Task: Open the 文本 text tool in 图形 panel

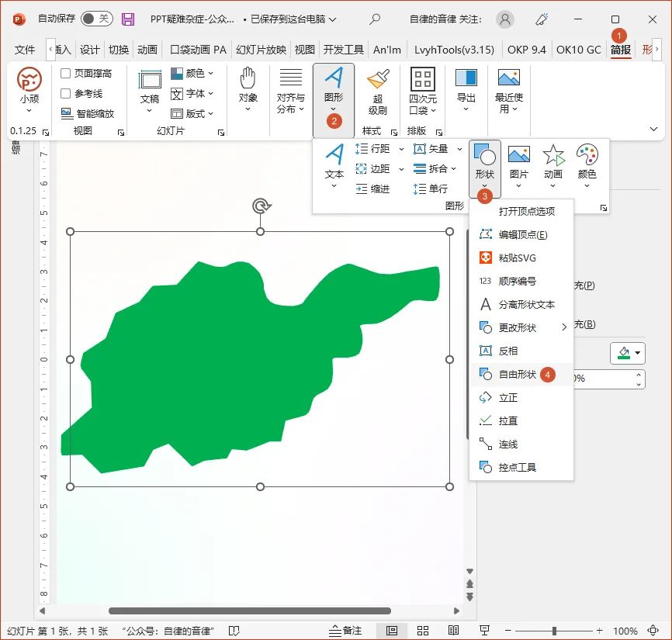Action: 334,166
